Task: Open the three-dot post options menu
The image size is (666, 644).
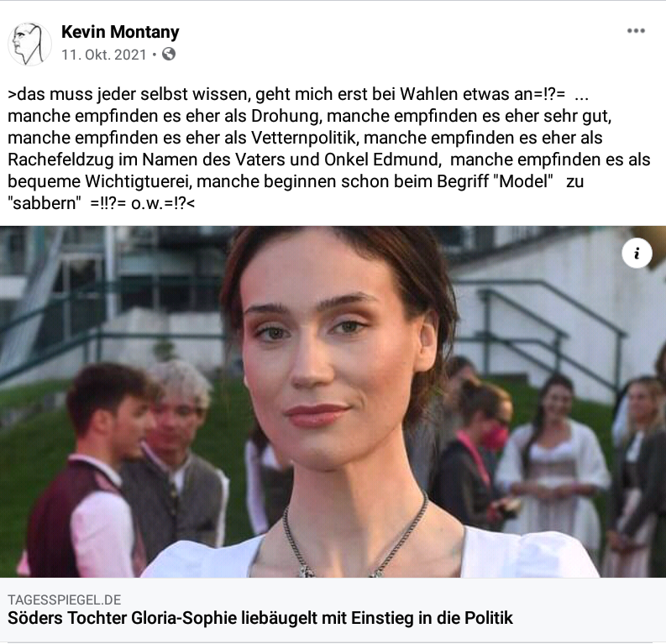Action: click(636, 31)
